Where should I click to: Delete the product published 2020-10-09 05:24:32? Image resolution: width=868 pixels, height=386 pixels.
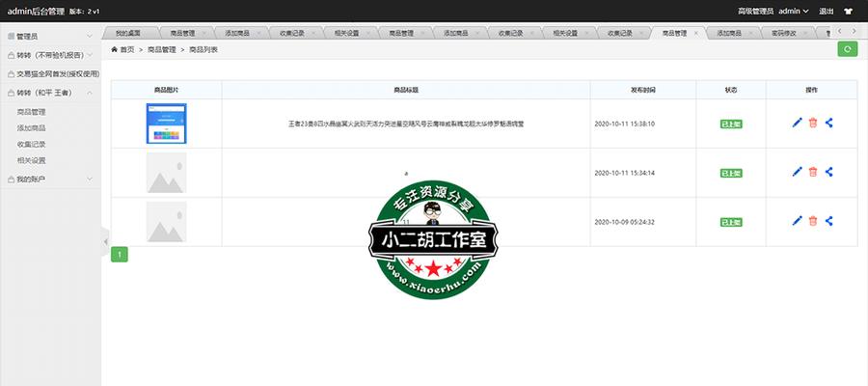(x=813, y=221)
